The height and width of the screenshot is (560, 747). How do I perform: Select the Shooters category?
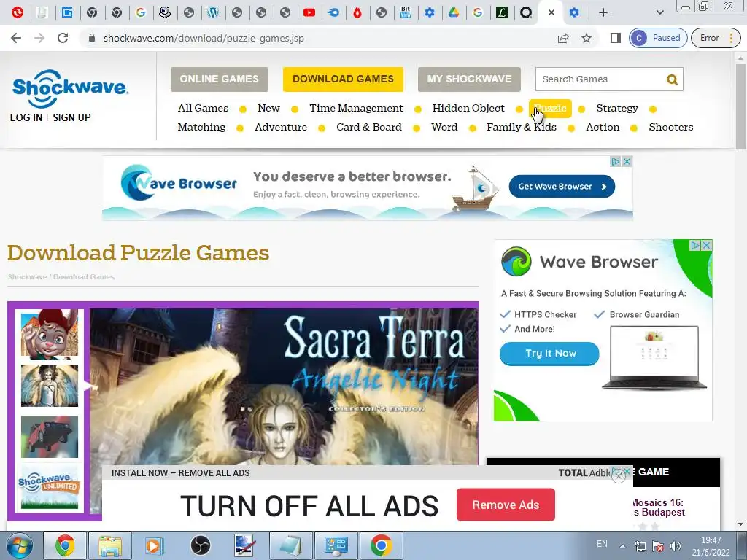671,127
